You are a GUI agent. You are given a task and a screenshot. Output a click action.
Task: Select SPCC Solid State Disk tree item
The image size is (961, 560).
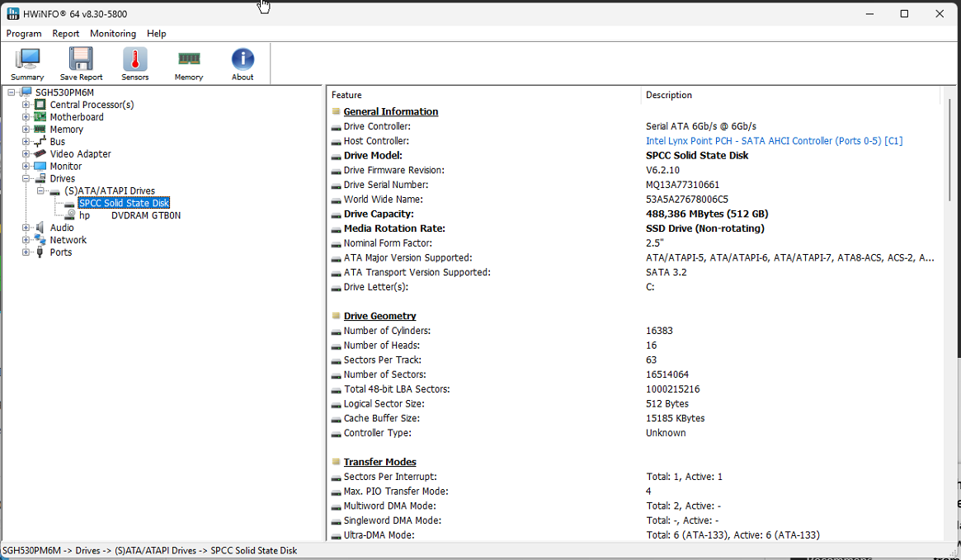(124, 203)
